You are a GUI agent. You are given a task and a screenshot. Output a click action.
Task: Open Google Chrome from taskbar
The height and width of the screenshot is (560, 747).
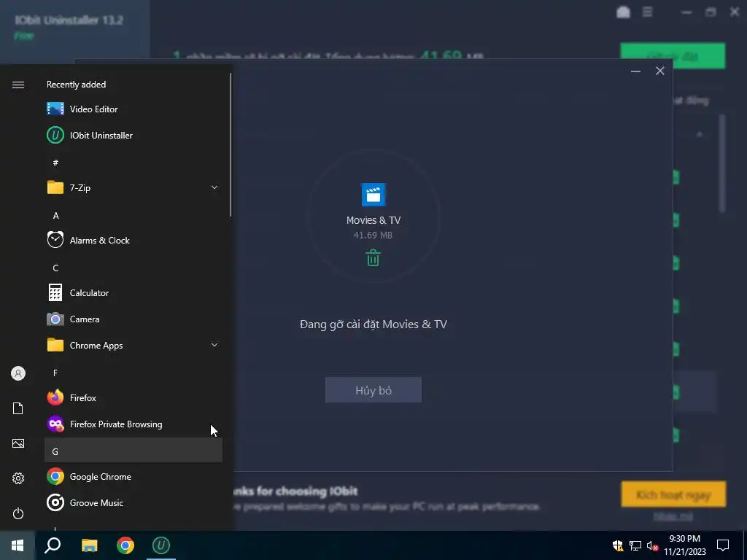tap(125, 545)
